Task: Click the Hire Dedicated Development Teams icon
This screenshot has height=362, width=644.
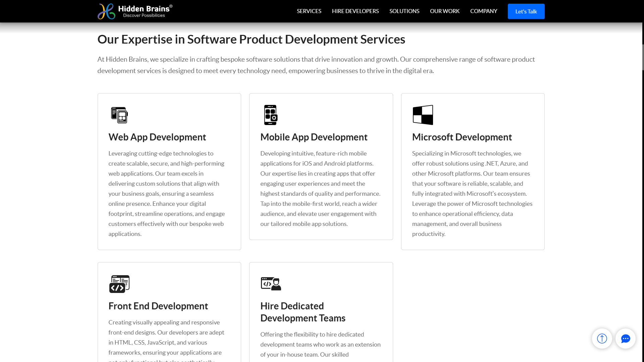Action: point(271,284)
